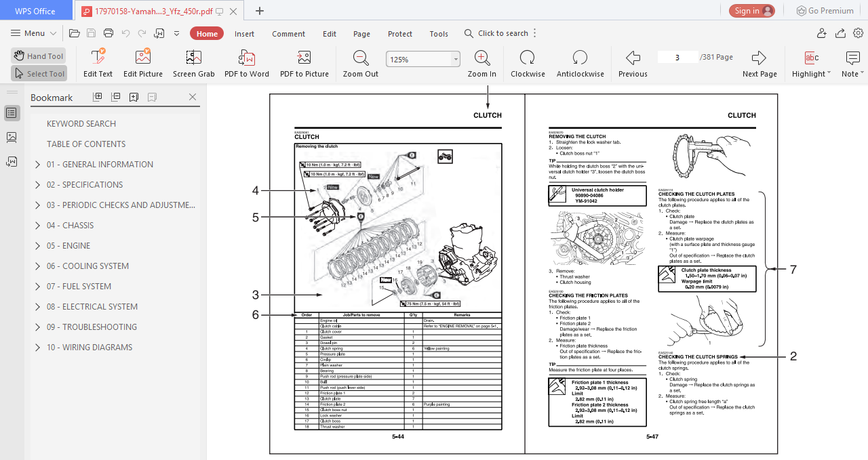Expand 04 - CHASSIS bookmark
This screenshot has width=868, height=460.
[x=37, y=225]
